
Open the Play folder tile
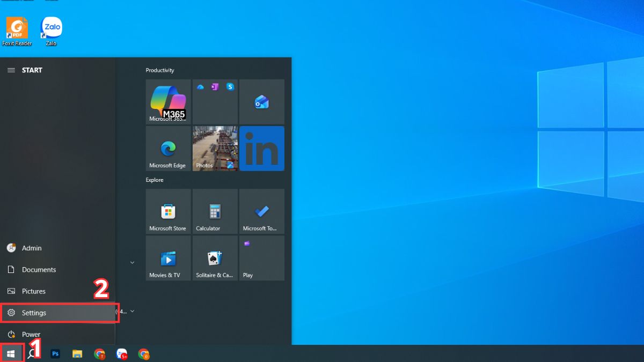[262, 258]
